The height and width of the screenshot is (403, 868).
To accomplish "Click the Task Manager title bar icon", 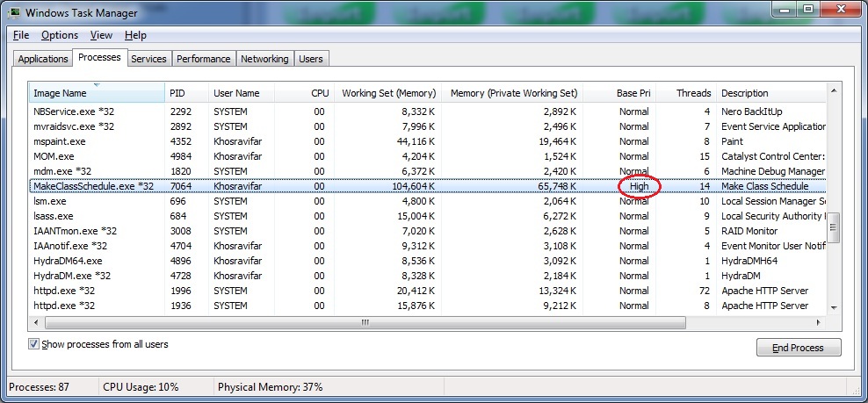I will pyautogui.click(x=12, y=11).
